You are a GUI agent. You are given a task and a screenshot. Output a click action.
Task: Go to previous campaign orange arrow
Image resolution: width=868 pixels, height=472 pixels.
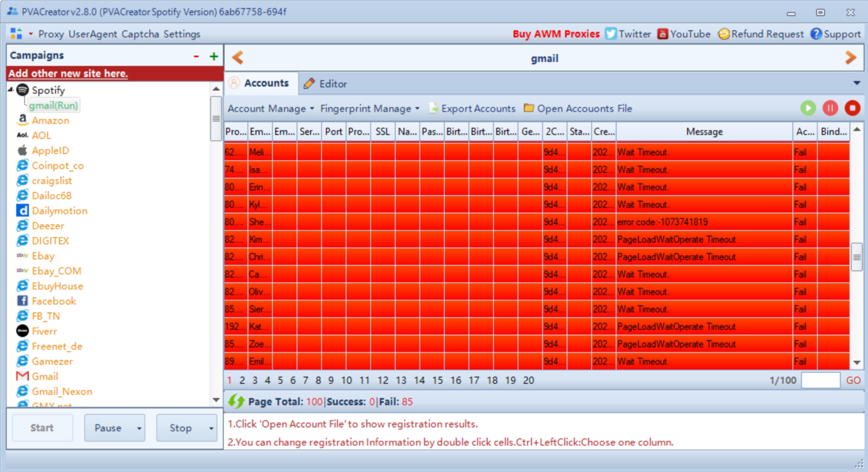pos(238,58)
